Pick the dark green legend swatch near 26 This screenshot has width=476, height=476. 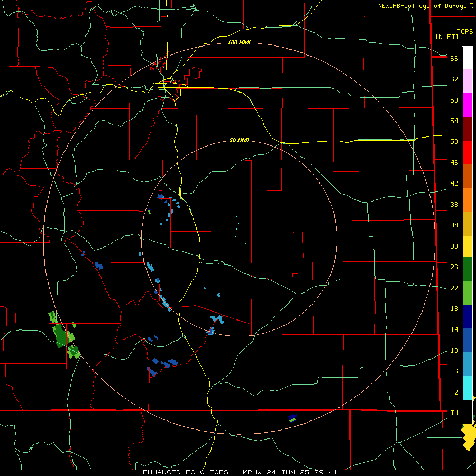point(467,269)
